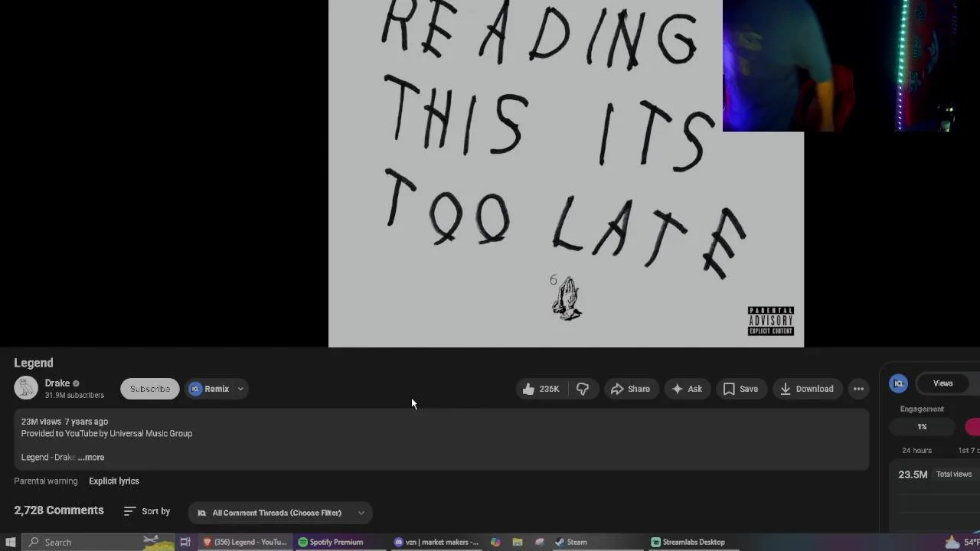980x551 pixels.
Task: Click the 1% engagement pill
Action: tap(923, 426)
